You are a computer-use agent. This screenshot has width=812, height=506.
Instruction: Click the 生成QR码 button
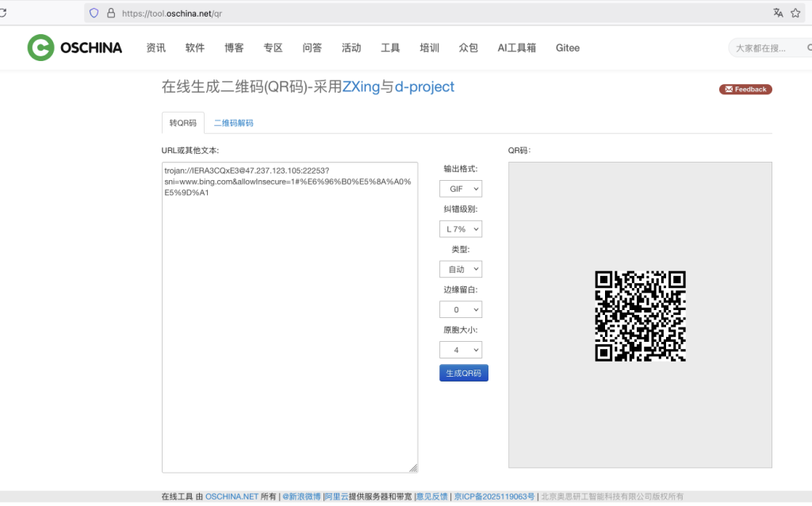(463, 373)
